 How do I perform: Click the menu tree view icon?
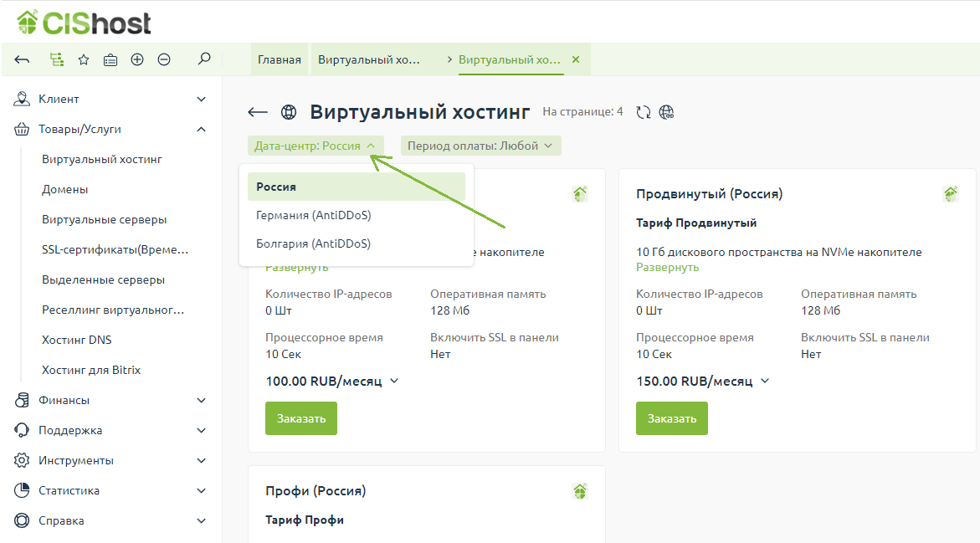click(x=57, y=59)
